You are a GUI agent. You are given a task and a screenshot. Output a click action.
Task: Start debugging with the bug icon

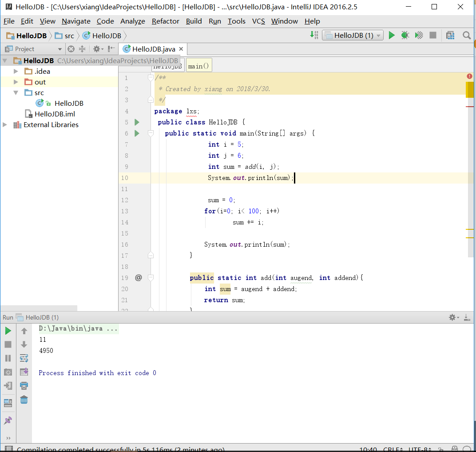[x=405, y=35]
